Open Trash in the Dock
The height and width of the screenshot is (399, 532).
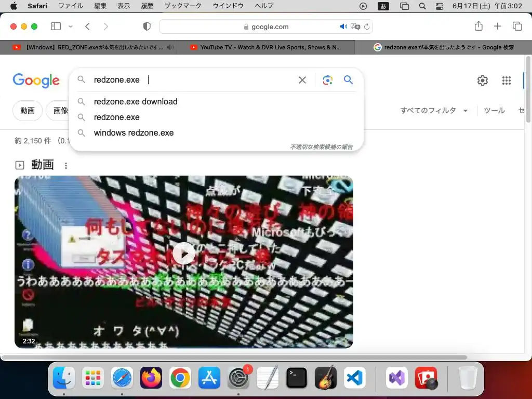point(468,378)
